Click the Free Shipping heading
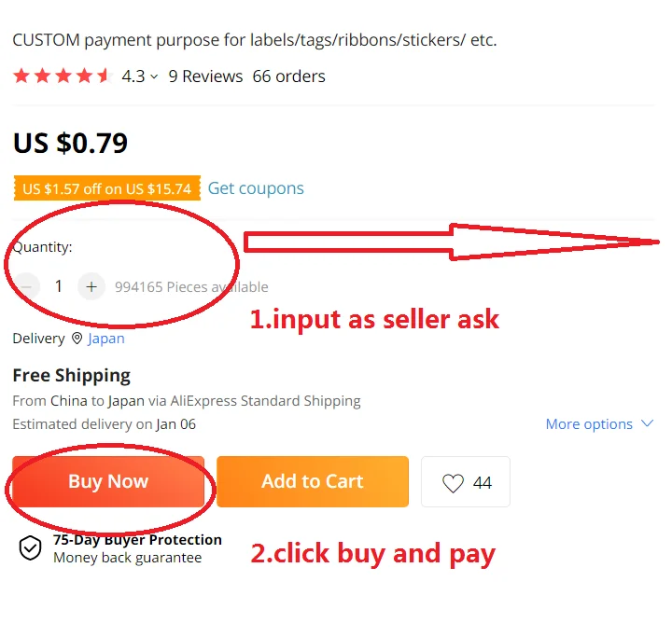Screen dimensions: 672x637 point(71,375)
